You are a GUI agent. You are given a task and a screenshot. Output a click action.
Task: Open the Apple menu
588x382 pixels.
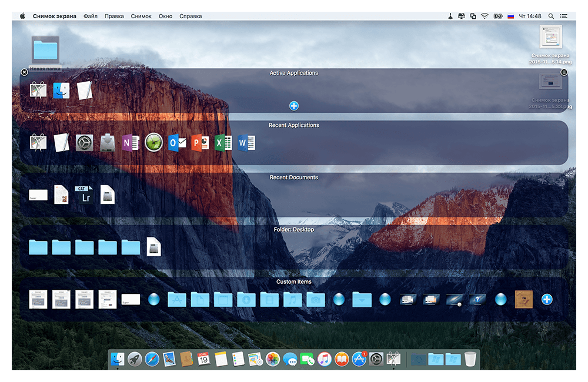[22, 16]
